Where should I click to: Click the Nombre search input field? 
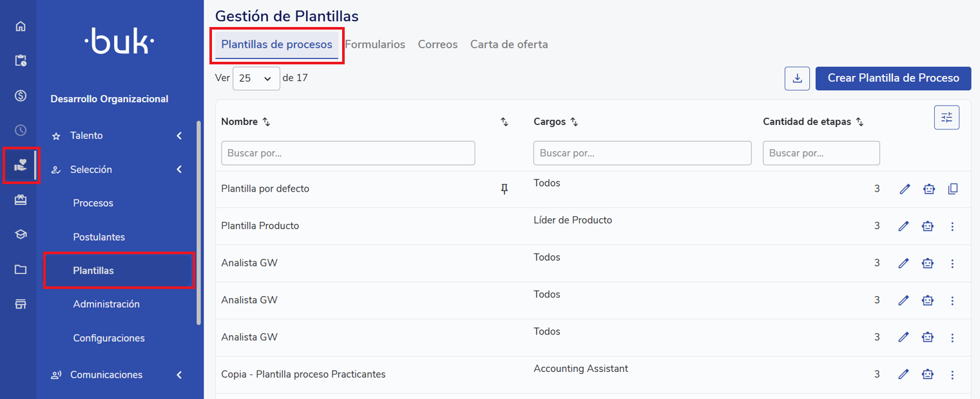tap(348, 153)
